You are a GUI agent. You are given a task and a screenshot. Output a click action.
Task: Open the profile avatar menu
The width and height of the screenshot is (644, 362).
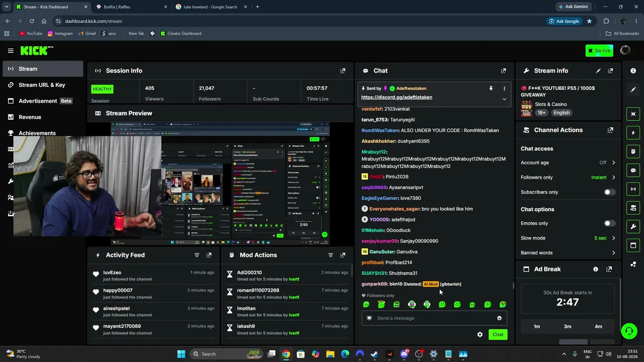pos(625,50)
